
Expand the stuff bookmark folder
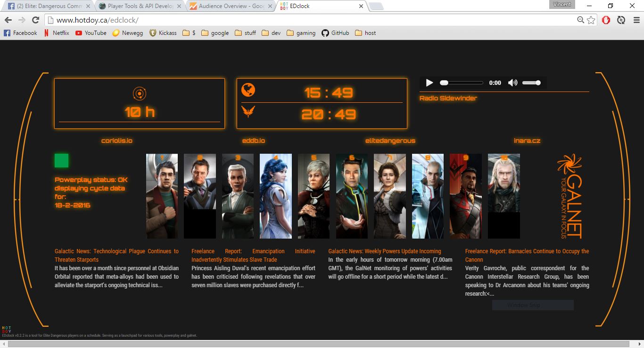pyautogui.click(x=245, y=33)
